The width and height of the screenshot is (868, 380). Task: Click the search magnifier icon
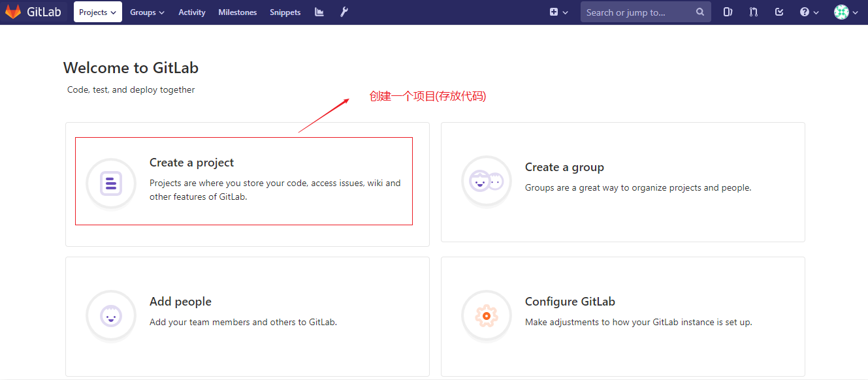(700, 12)
